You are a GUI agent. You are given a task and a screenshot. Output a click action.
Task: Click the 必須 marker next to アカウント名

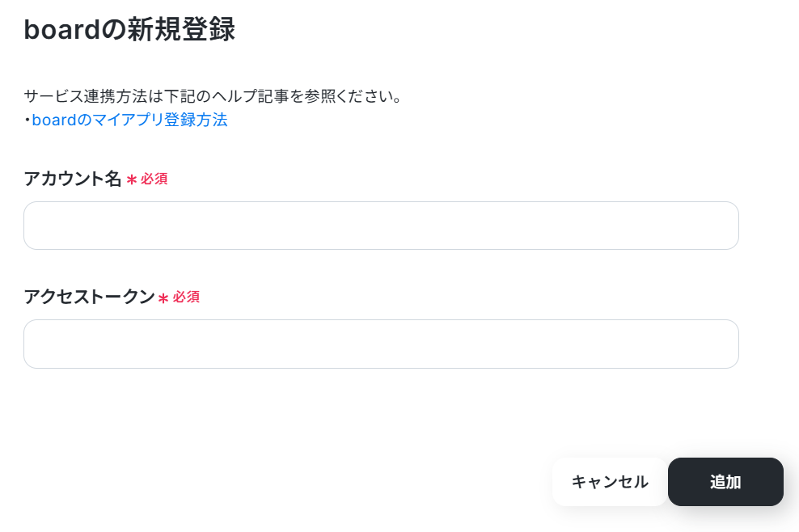(x=154, y=179)
